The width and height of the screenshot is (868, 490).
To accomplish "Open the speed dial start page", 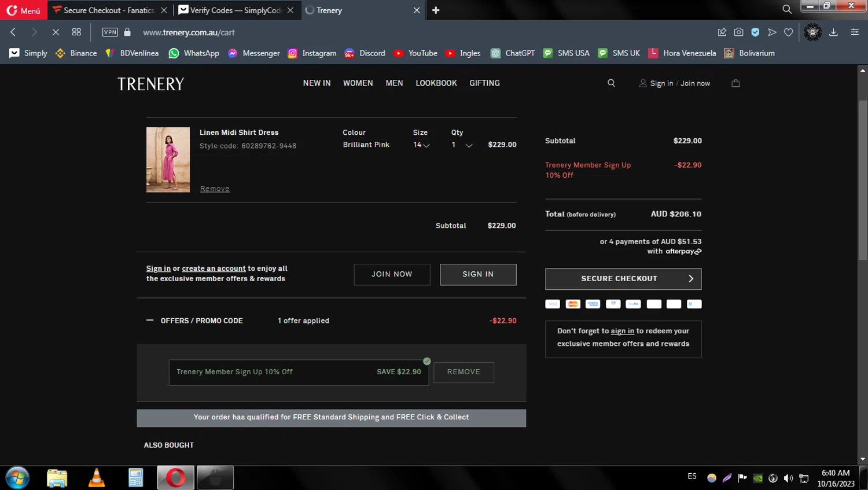I will tap(76, 32).
